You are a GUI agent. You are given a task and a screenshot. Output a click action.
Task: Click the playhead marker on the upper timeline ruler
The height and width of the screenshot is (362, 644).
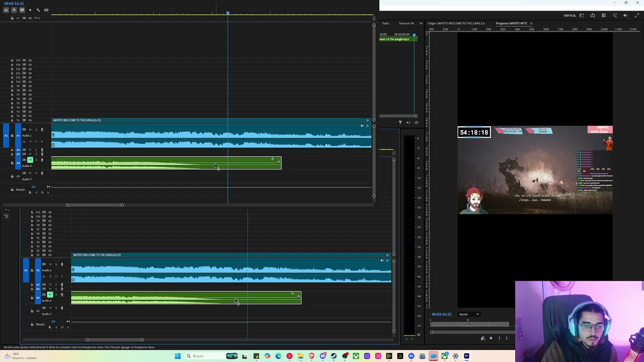(x=227, y=13)
